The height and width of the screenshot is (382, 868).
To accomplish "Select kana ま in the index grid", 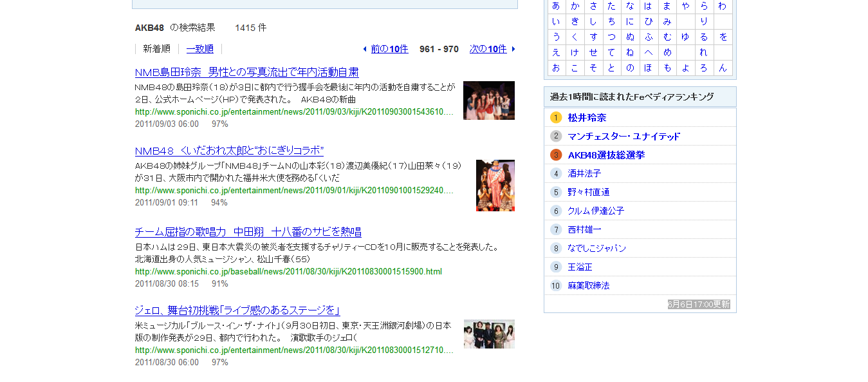I will pos(667,6).
